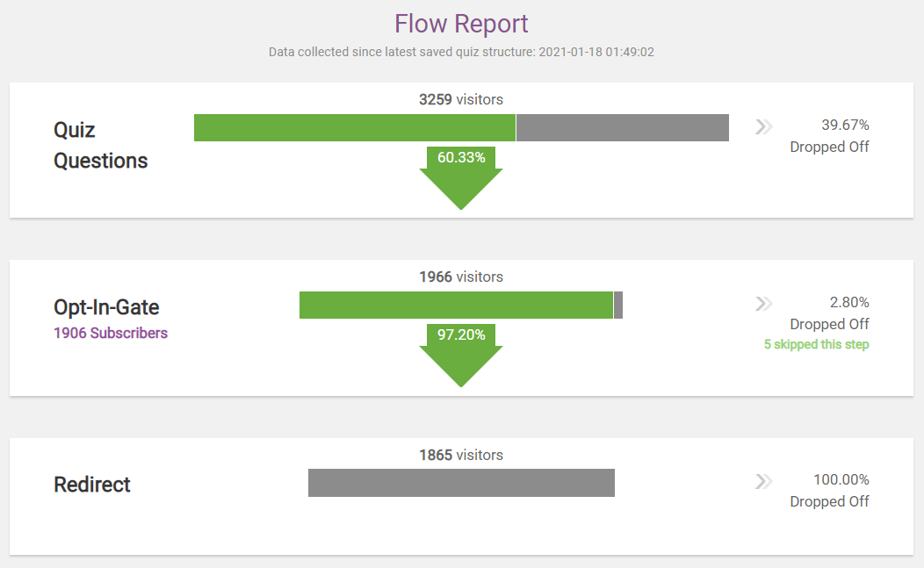The width and height of the screenshot is (924, 568).
Task: Click the double chevron beside Redirect drop-off
Action: point(763,481)
